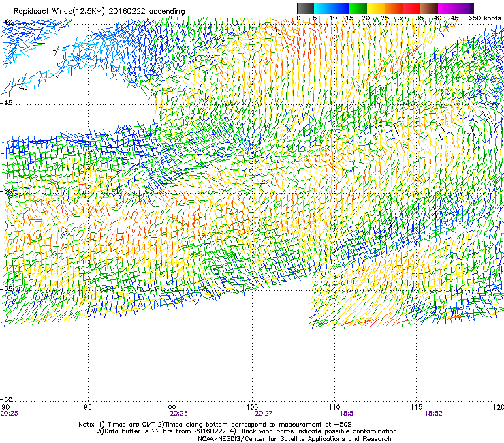Viewport: 504px width, 443px height.
Task: Click the longitude label '110'
Action: [334, 407]
